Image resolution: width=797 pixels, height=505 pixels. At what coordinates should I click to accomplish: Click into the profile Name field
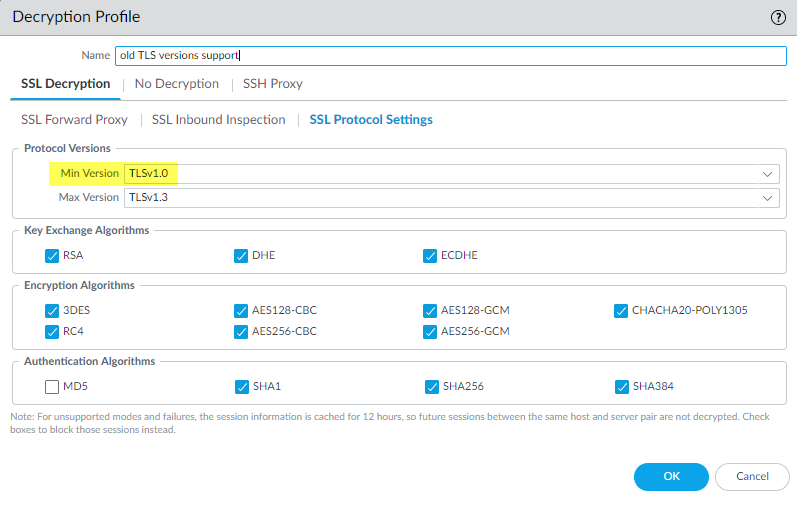click(x=450, y=56)
